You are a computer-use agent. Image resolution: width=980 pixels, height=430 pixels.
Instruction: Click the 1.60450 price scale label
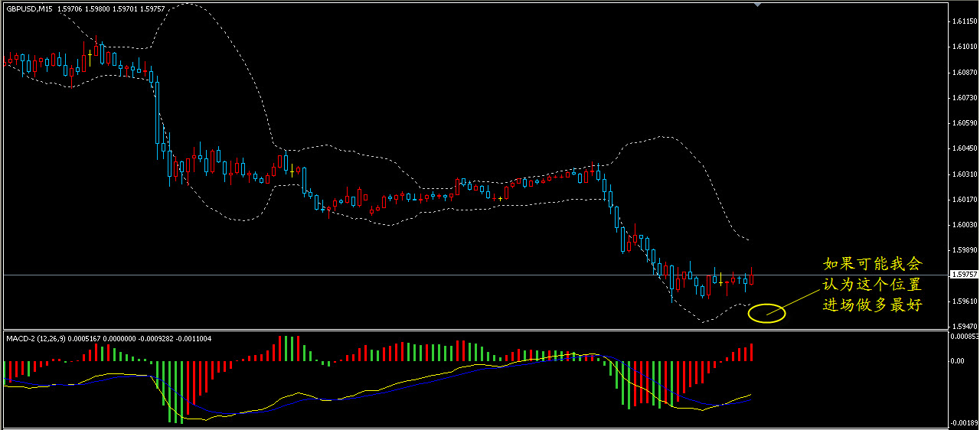pyautogui.click(x=964, y=148)
